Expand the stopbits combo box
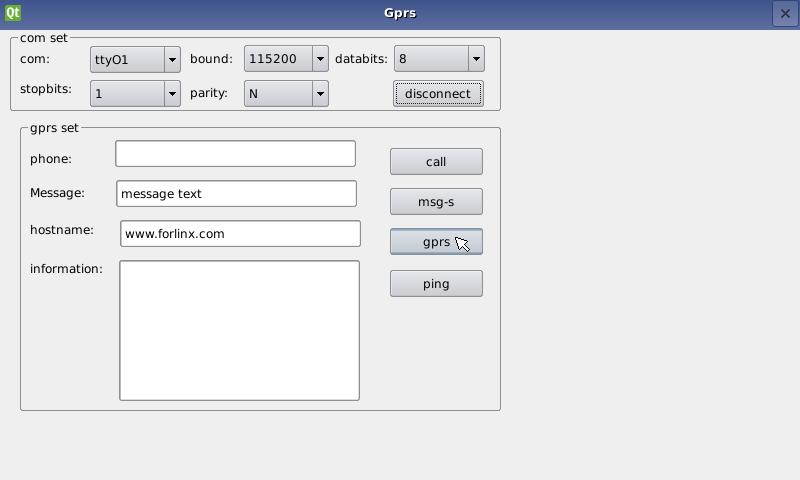 point(135,93)
